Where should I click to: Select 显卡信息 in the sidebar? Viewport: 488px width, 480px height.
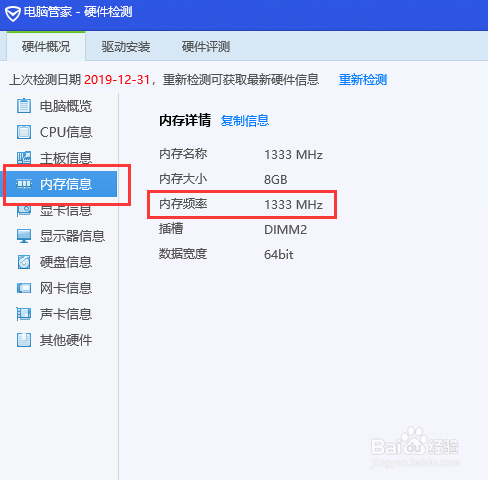pyautogui.click(x=59, y=211)
